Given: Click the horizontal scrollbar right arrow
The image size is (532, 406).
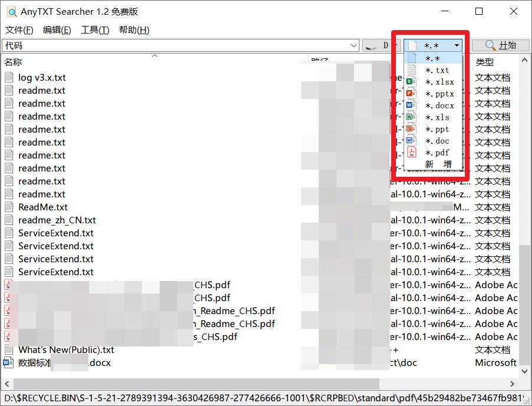Looking at the screenshot, I should 513,384.
